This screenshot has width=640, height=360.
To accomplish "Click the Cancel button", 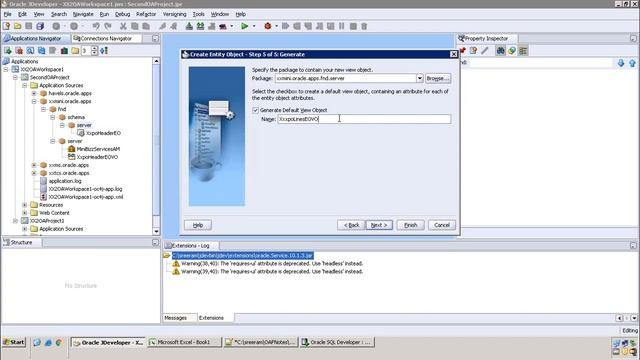I will [442, 225].
